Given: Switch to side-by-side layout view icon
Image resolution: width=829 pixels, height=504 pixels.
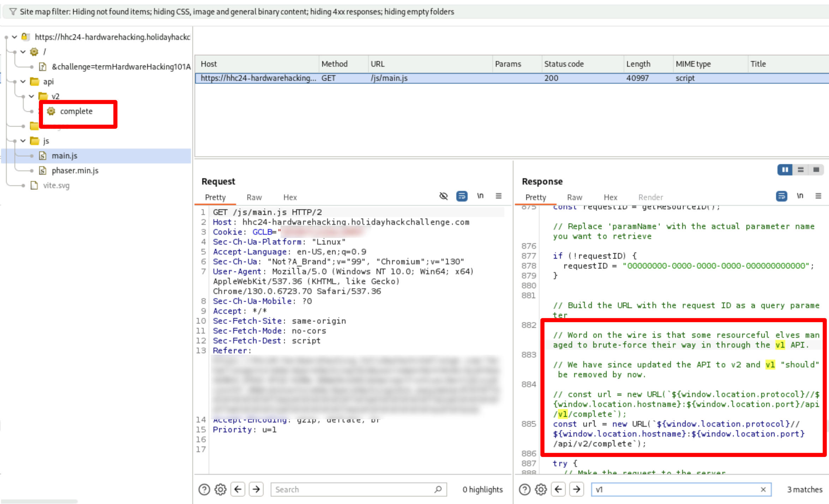Looking at the screenshot, I should click(x=785, y=170).
